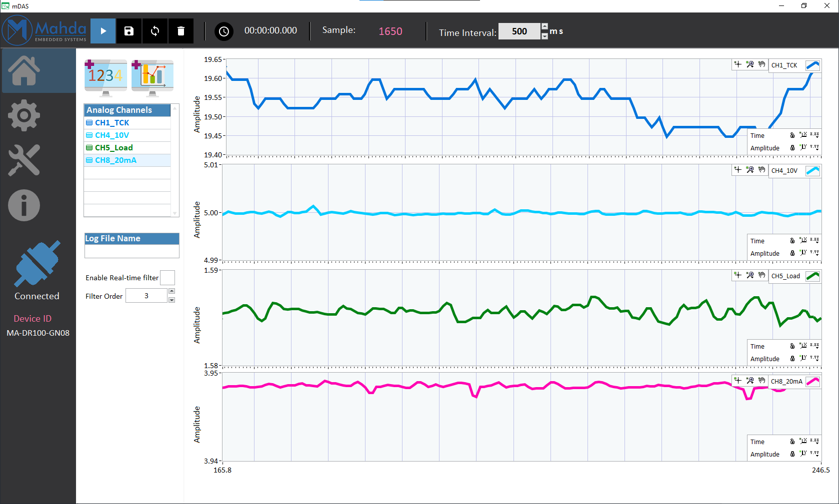
Task: Add a chart display with the bar chart icon
Action: point(152,78)
